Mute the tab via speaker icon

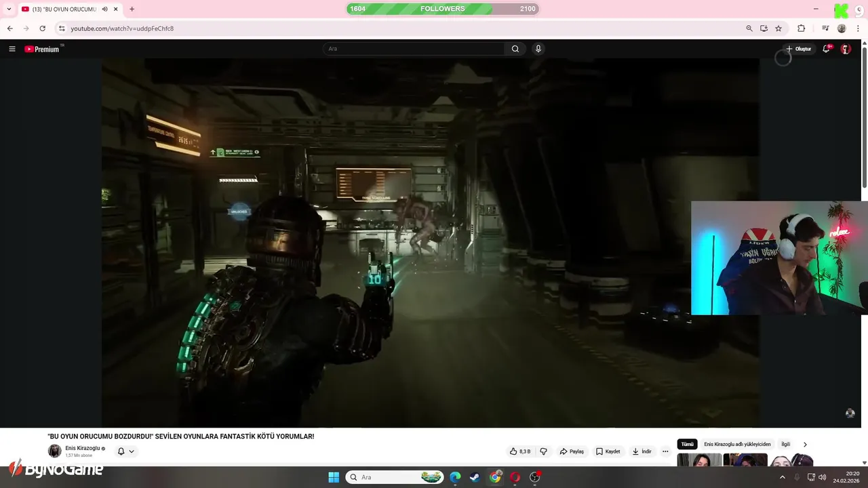[x=104, y=9]
